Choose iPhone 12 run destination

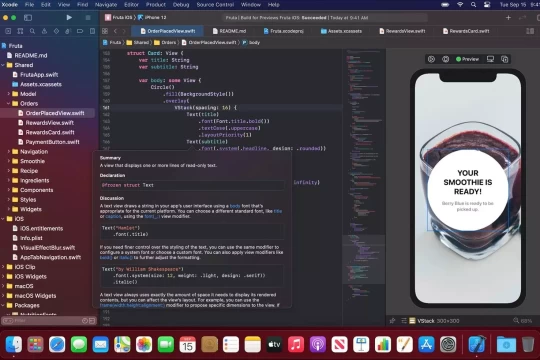152,17
